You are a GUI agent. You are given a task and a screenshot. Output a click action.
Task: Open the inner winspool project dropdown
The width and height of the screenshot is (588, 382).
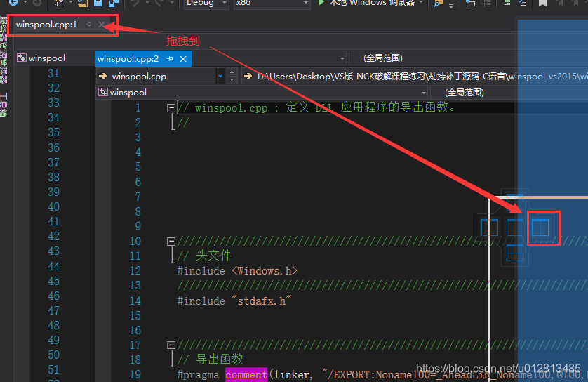point(262,92)
